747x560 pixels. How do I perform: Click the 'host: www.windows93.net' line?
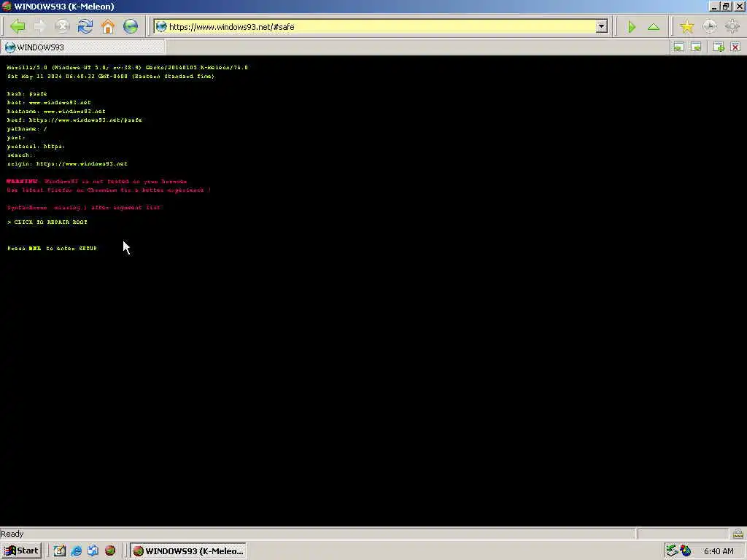(x=49, y=102)
